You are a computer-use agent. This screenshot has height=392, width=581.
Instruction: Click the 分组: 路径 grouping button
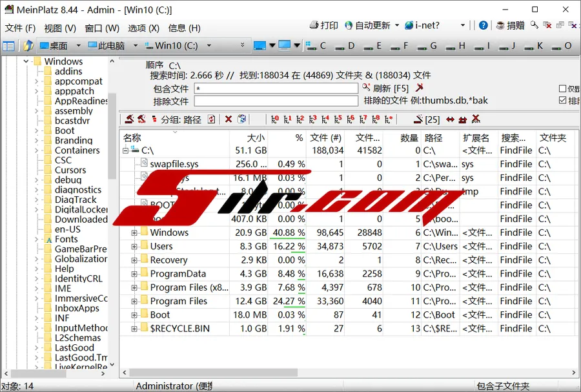181,119
